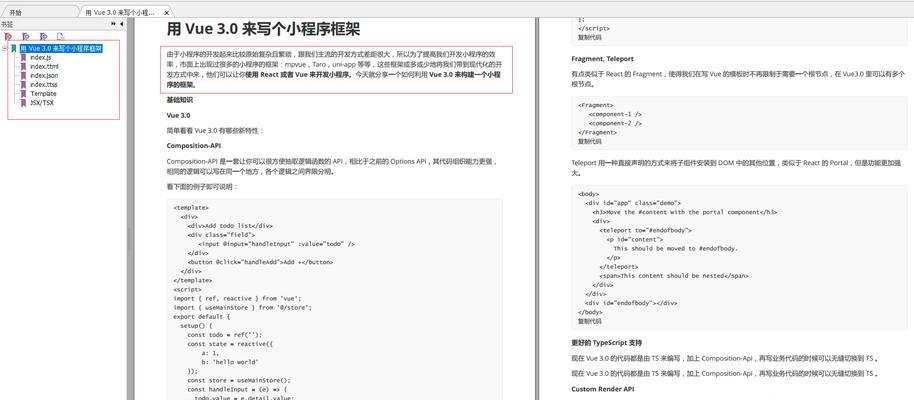The width and height of the screenshot is (914, 400).
Task: Click the double-arrow icon in bookmarks panel header
Action: pyautogui.click(x=113, y=24)
